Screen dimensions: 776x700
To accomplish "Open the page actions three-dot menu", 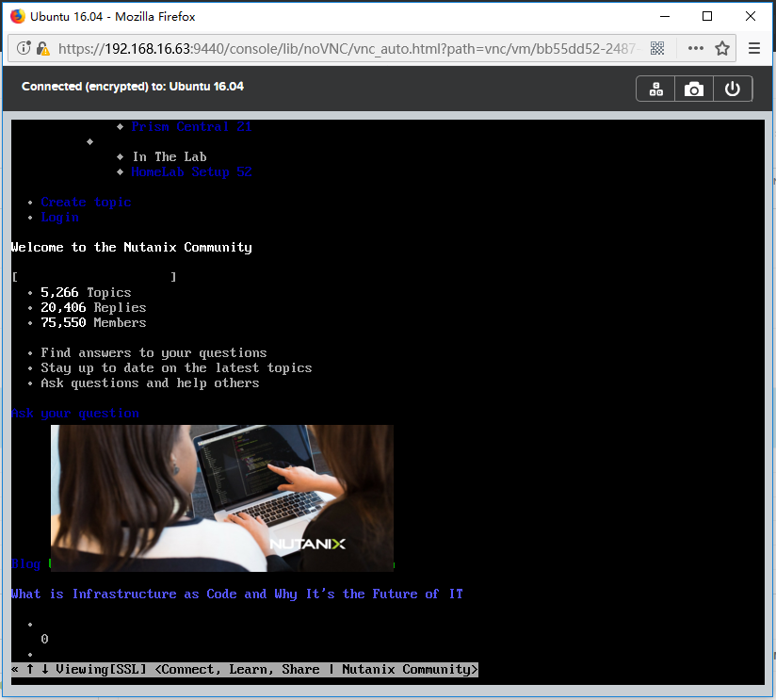I will [695, 48].
